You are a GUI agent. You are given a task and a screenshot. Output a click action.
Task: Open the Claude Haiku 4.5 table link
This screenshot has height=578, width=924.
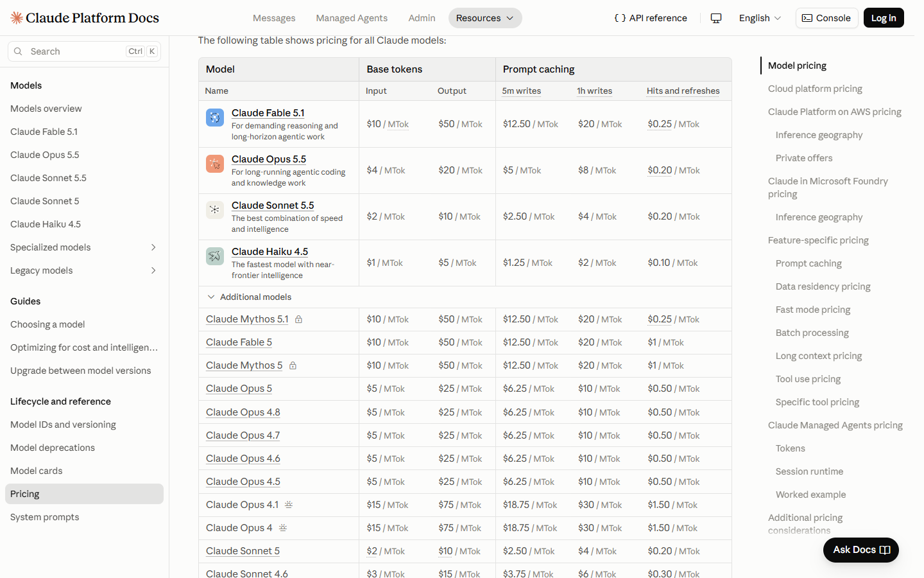(x=269, y=252)
